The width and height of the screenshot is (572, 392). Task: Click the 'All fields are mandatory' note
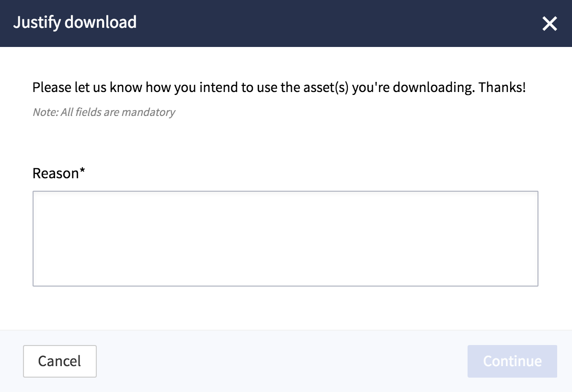(117, 112)
